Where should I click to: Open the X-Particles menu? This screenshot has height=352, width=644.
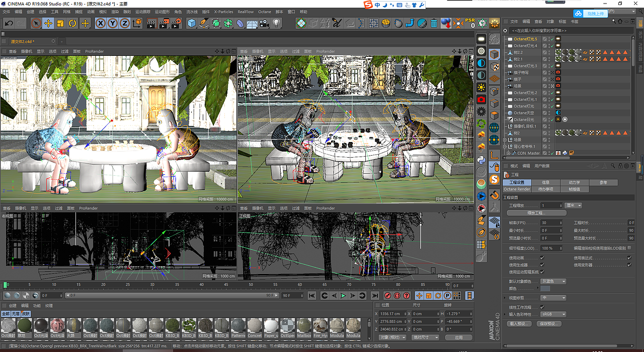(x=224, y=11)
